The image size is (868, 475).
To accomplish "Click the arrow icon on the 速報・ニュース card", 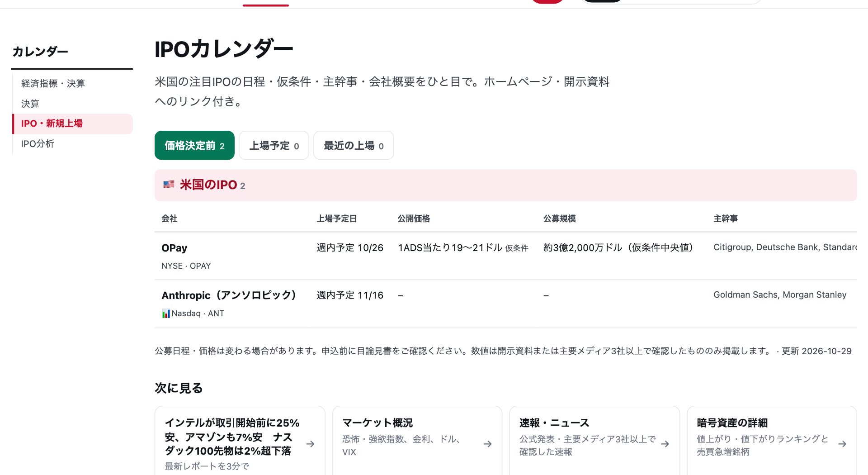I will 665,444.
